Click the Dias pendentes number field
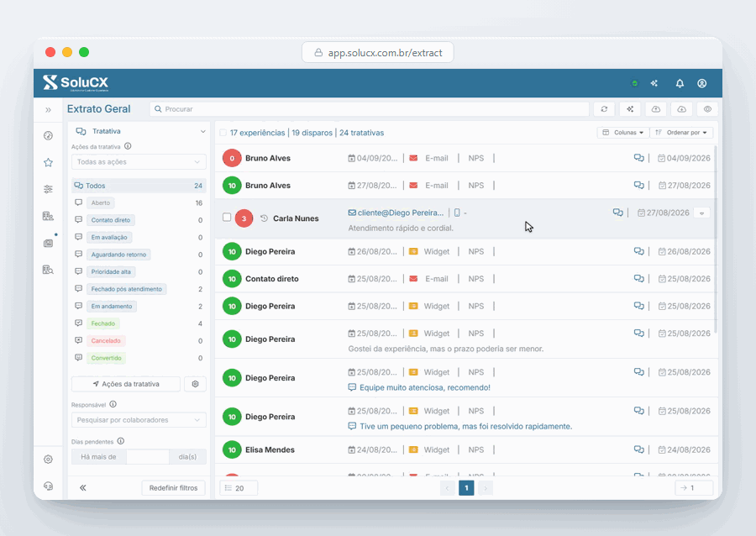756x536 pixels. pyautogui.click(x=148, y=456)
